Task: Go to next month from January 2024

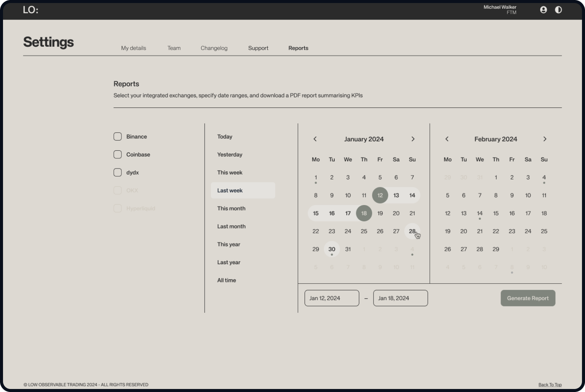Action: [413, 139]
